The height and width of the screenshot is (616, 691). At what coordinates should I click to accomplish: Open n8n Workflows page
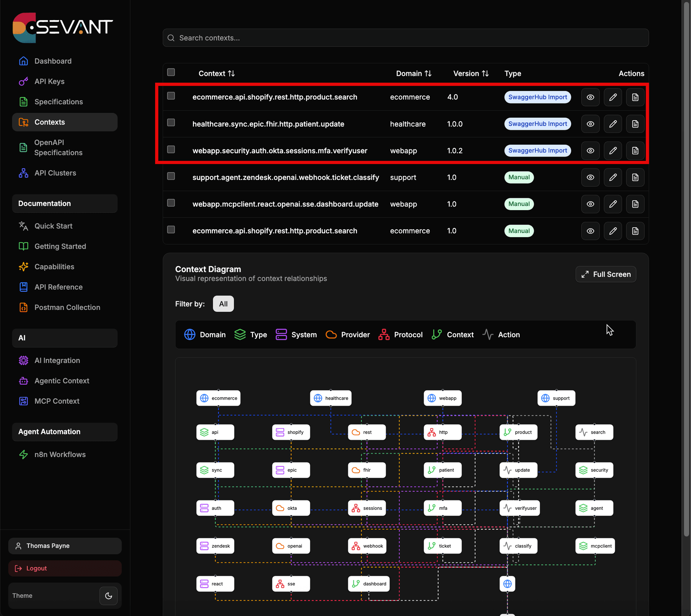pos(65,454)
